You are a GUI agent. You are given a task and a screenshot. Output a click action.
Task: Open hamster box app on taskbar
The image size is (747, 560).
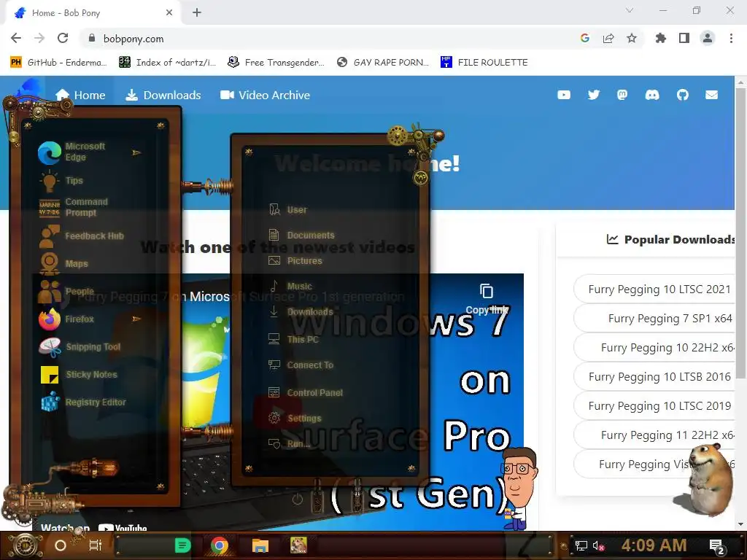point(298,545)
